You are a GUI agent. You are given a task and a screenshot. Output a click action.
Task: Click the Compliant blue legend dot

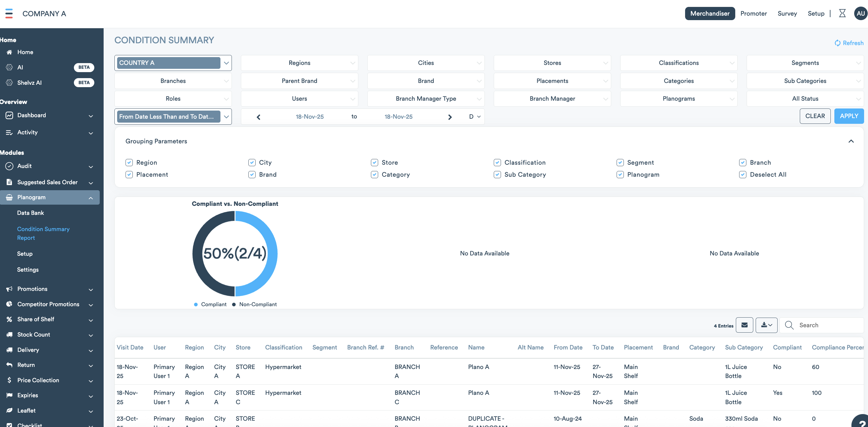(x=196, y=304)
